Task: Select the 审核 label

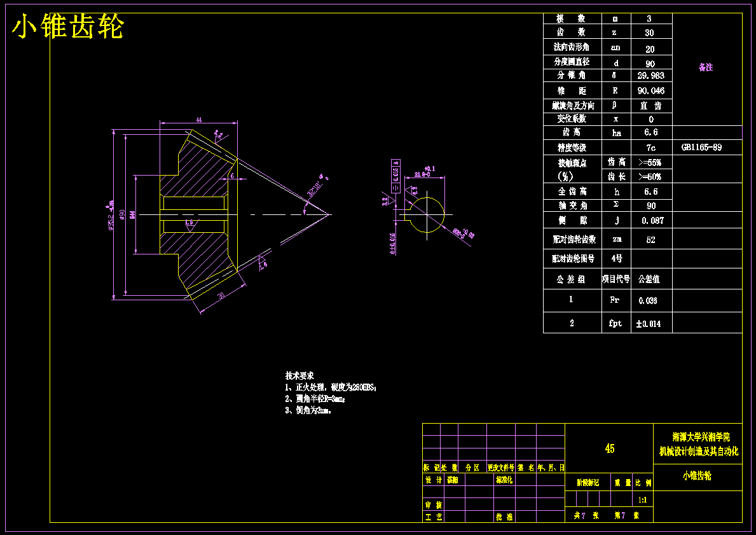Action: (x=433, y=505)
